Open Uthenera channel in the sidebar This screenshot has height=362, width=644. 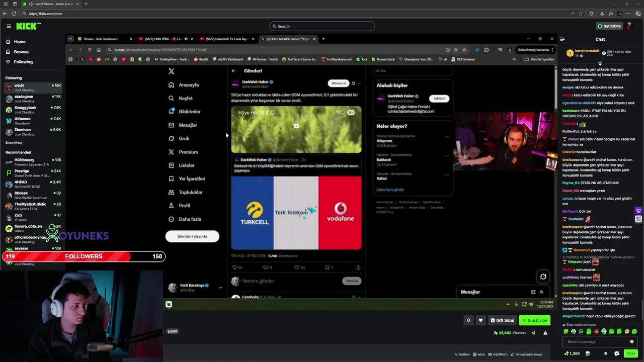pyautogui.click(x=33, y=121)
